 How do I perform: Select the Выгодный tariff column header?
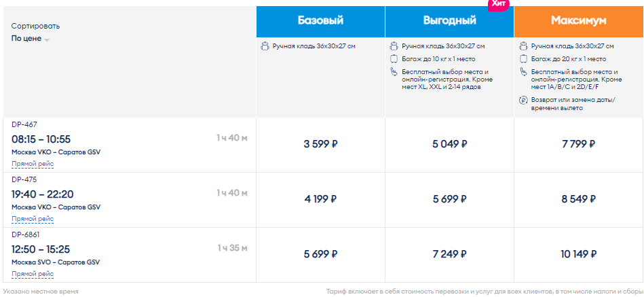450,21
